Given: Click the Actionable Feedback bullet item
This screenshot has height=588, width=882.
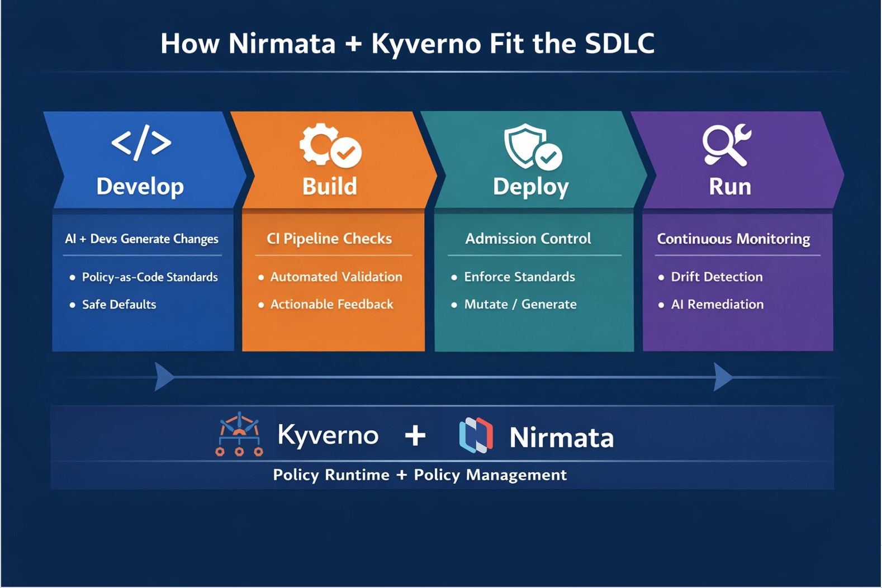Looking at the screenshot, I should 331,305.
